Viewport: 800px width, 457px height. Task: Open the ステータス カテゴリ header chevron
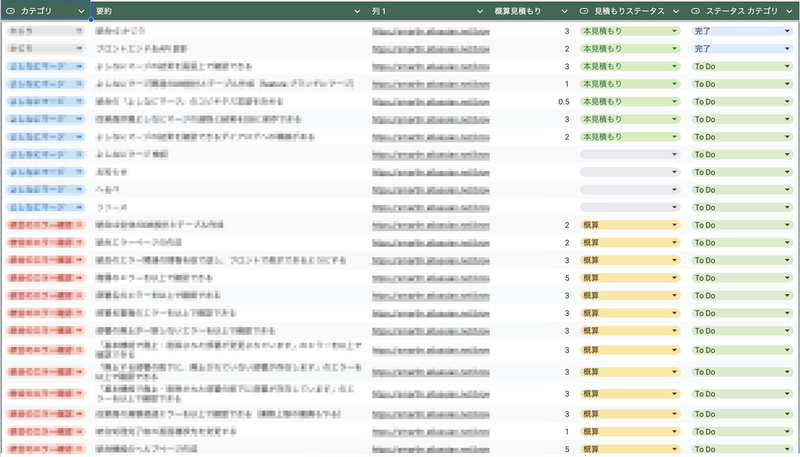click(789, 11)
